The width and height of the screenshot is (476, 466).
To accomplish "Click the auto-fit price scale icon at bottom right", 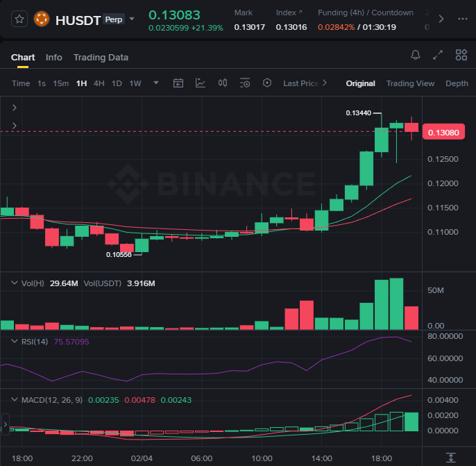I will tap(451, 458).
